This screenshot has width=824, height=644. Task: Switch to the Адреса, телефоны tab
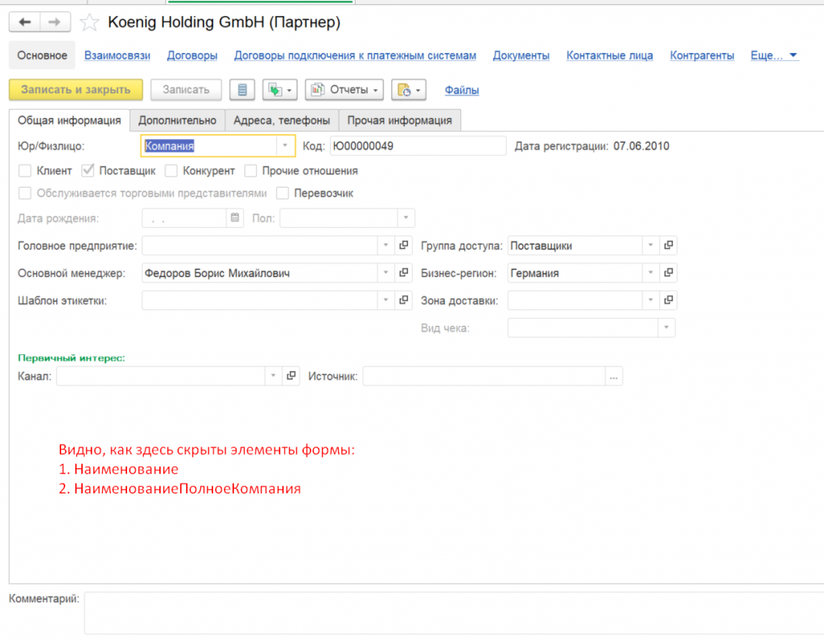[x=282, y=121]
